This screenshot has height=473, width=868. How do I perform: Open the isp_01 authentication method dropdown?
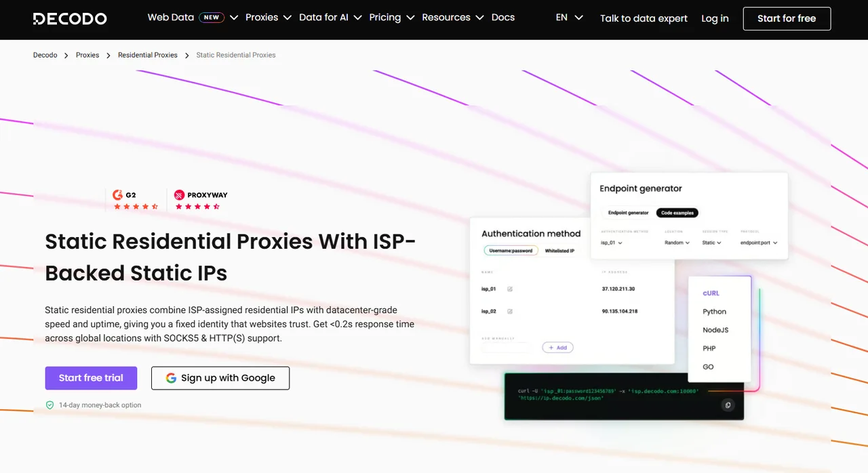tap(612, 243)
